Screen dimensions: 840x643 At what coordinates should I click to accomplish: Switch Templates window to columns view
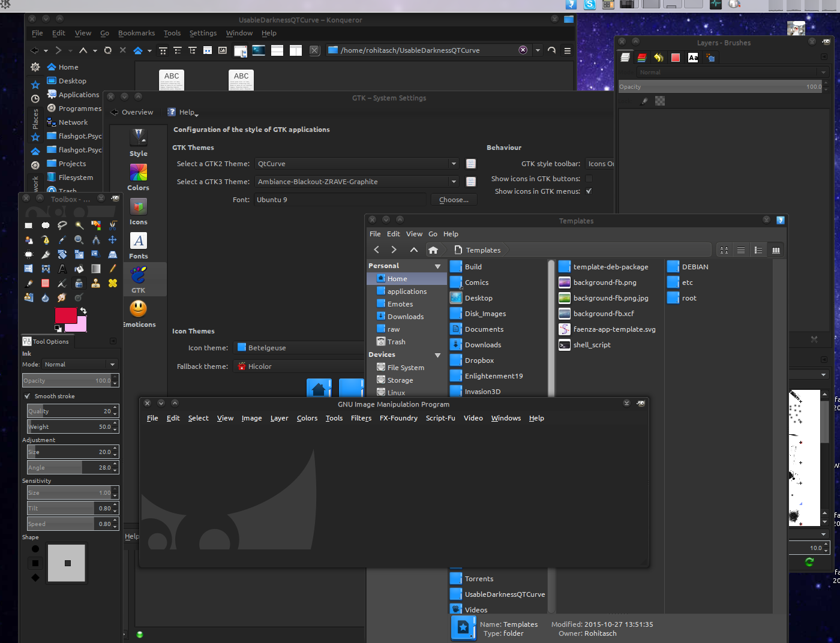[776, 250]
